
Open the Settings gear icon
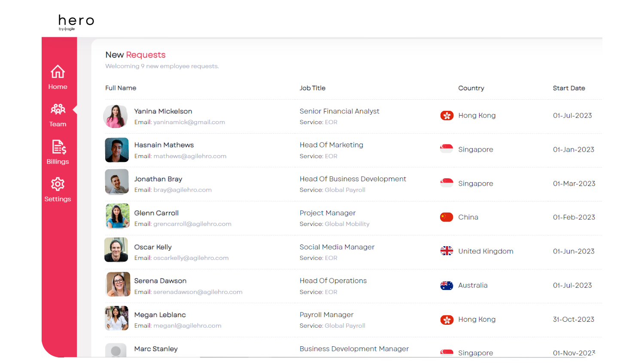58,184
